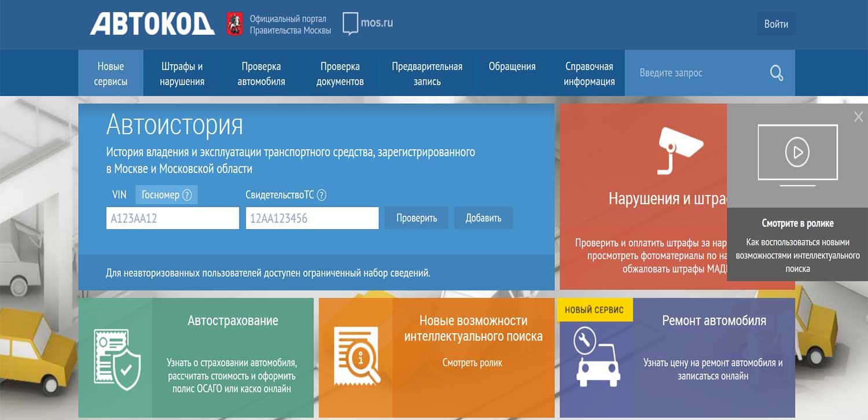Click Официальный портал Правительства Москвы text
Screen dimensions: 868x420
290,24
